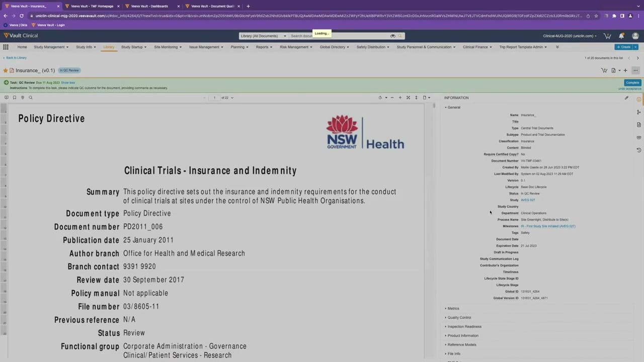
Task: Open Library (All Documents) search scope dropdown
Action: 263,36
